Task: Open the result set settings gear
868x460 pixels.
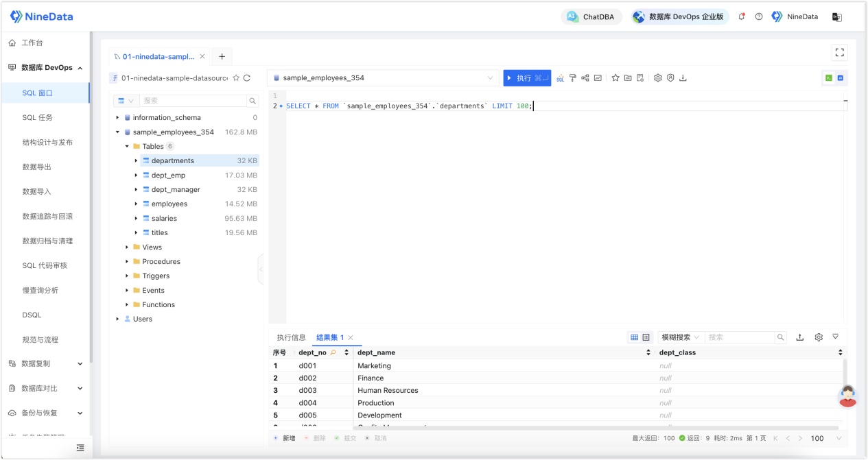Action: (819, 337)
